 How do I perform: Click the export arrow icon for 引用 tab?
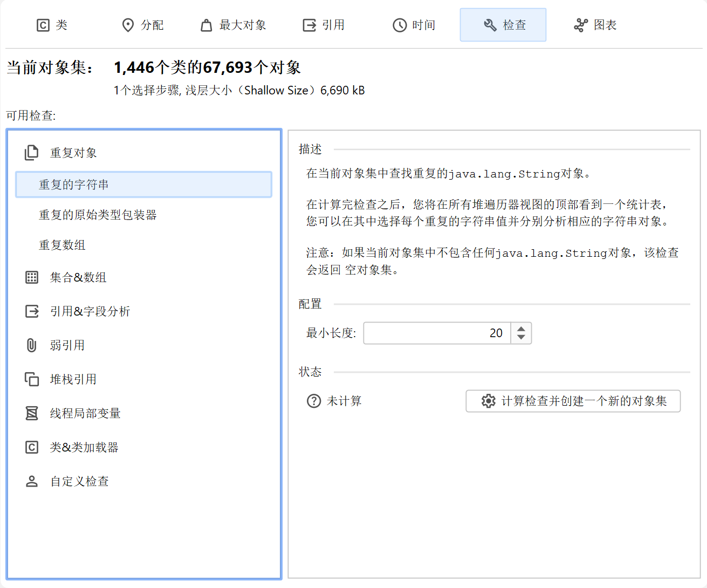pyautogui.click(x=310, y=25)
